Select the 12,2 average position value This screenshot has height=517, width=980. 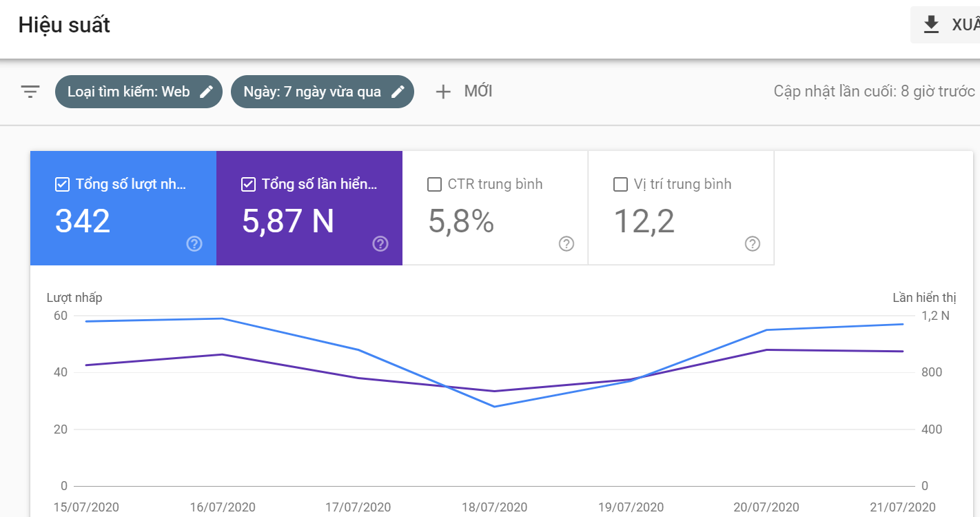[644, 221]
